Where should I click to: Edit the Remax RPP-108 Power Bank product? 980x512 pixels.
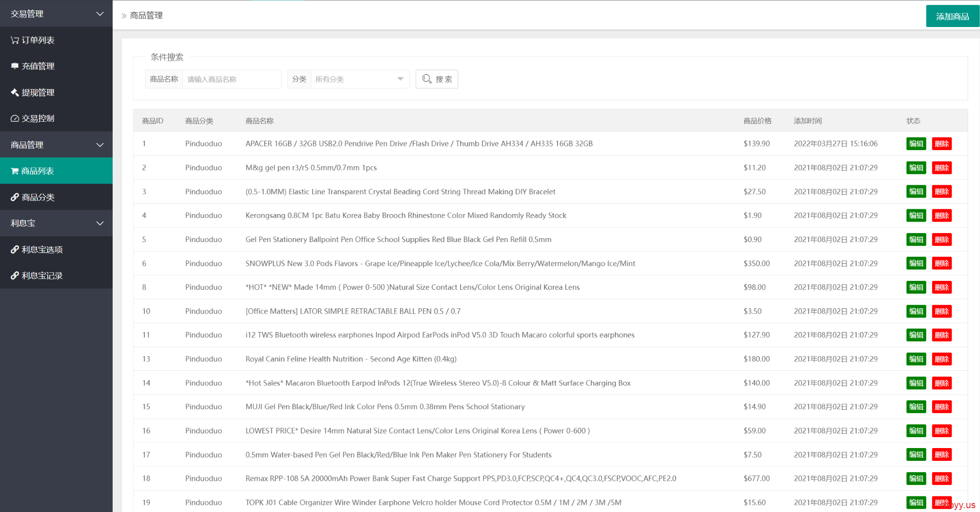point(916,479)
